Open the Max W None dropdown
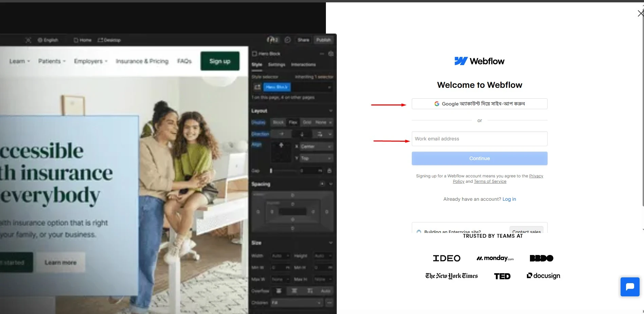Image resolution: width=644 pixels, height=314 pixels. coord(280,279)
